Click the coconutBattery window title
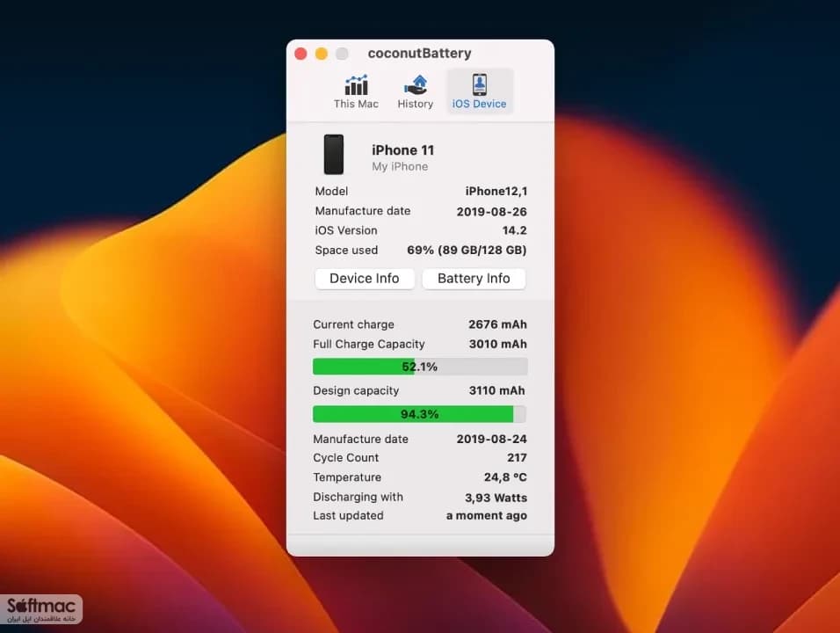840x633 pixels. pyautogui.click(x=419, y=53)
